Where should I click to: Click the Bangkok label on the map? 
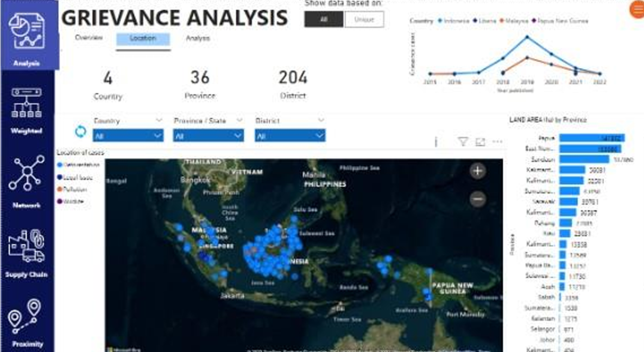pos(195,180)
